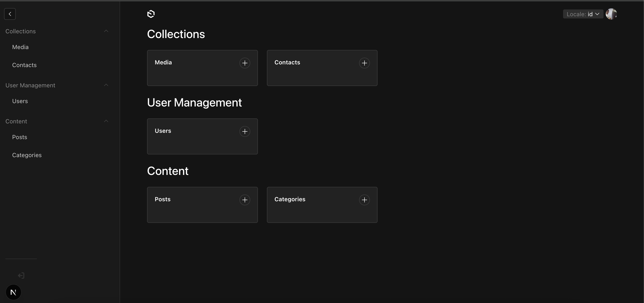This screenshot has width=644, height=303.
Task: Create new Post with plus icon
Action: [244, 200]
